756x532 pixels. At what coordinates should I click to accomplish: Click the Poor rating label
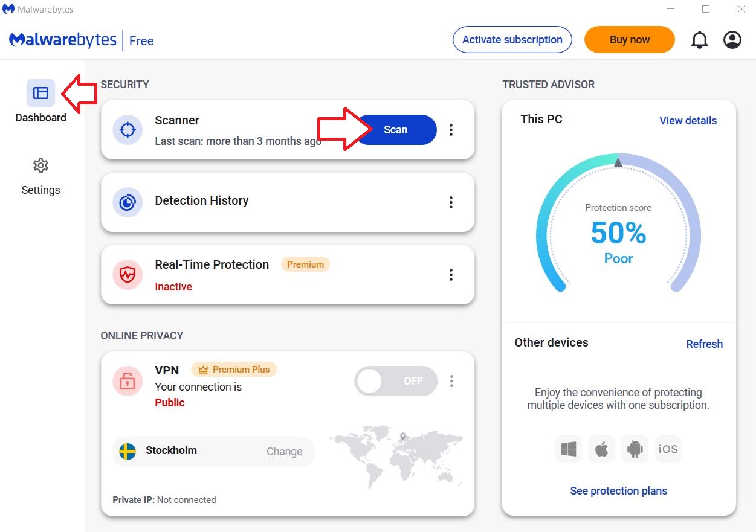618,258
